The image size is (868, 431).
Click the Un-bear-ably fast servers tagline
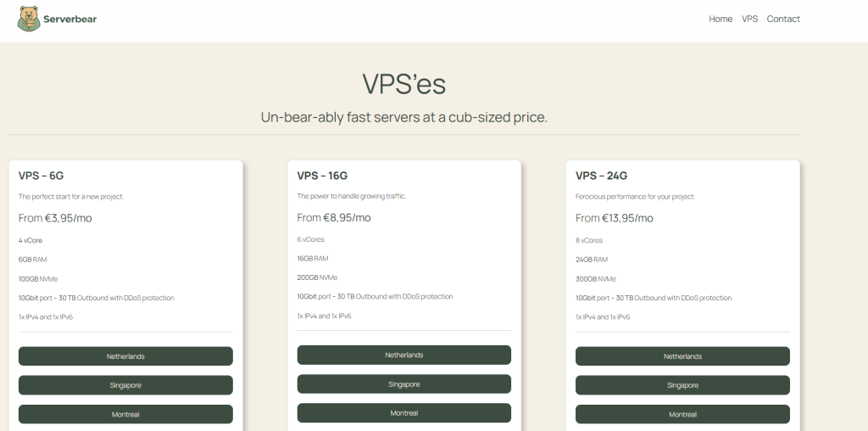[404, 117]
